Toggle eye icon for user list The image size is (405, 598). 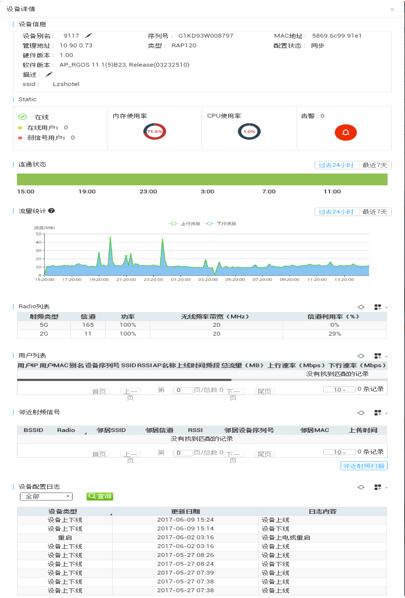[x=361, y=356]
